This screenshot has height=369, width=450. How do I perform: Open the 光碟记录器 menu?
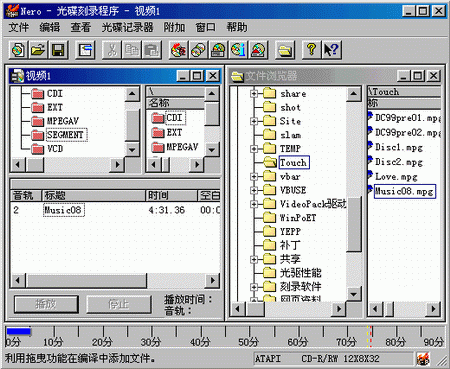pyautogui.click(x=127, y=27)
